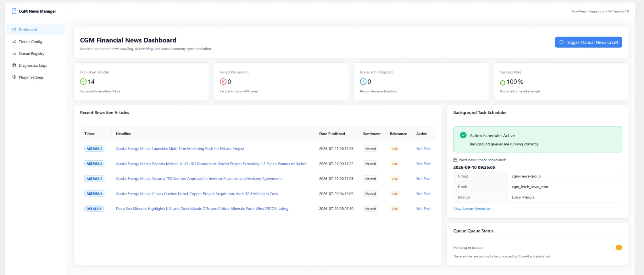Image resolution: width=644 pixels, height=275 pixels.
Task: Click the orange pending queue count badge
Action: click(619, 248)
